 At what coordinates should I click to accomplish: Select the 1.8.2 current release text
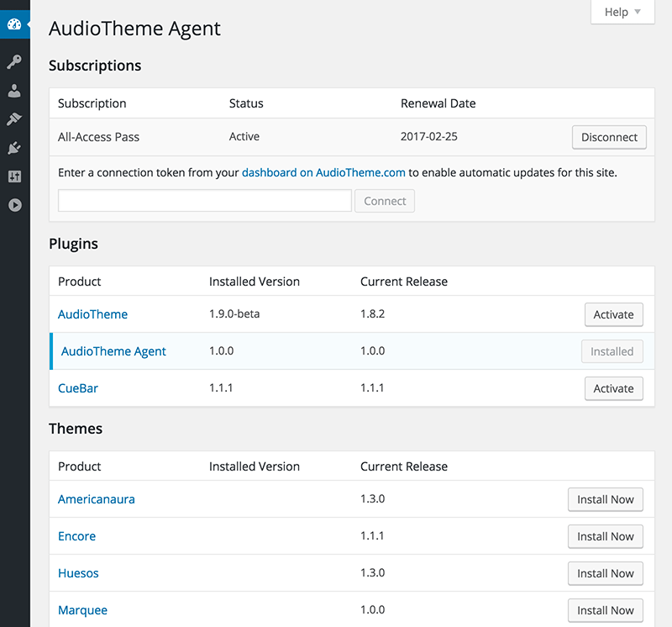(372, 314)
